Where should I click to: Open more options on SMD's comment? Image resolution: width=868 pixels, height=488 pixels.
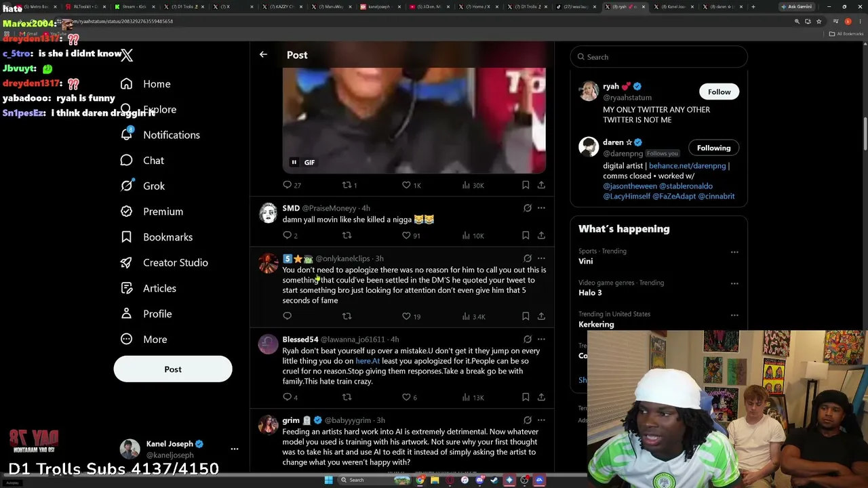tap(541, 208)
